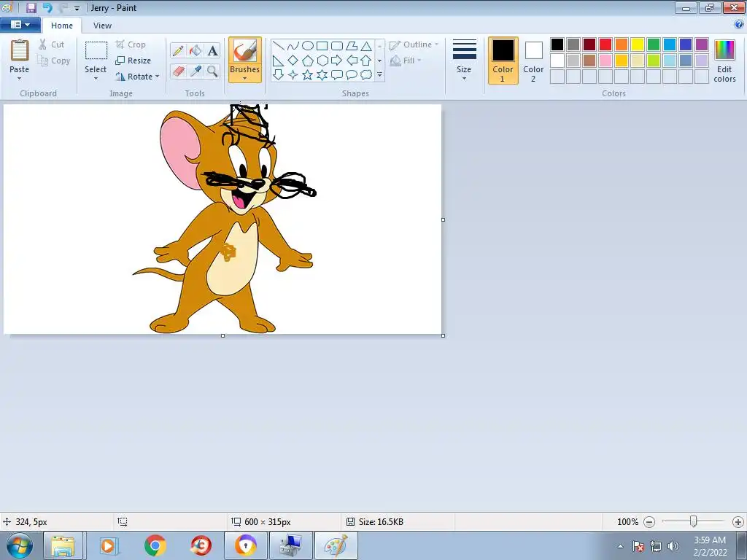Viewport: 747px width, 560px height.
Task: Choose the Right arrow shape
Action: (x=337, y=61)
